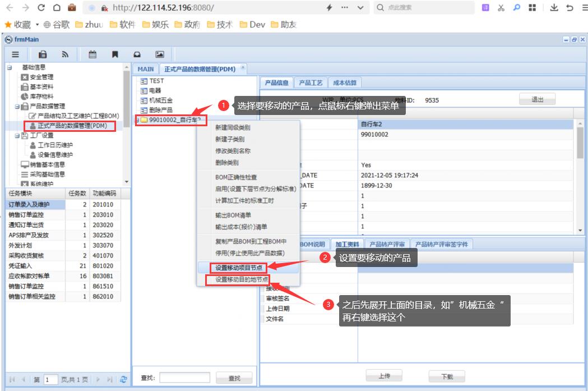Viewport: 588px width, 391px height.
Task: Open the Dev bookmarks folder
Action: pos(252,25)
